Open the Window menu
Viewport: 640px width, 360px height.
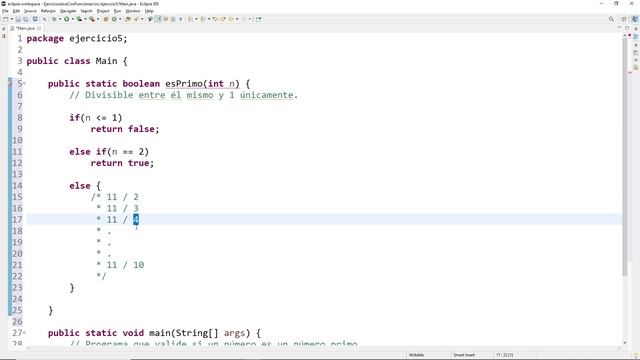point(133,11)
